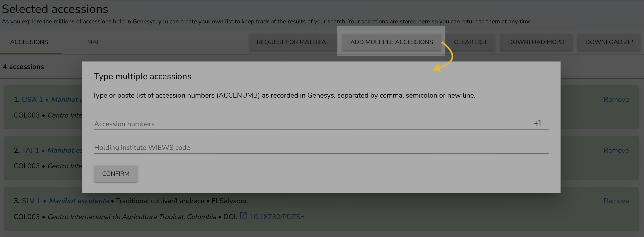
Task: Open the SLV 1 accession link
Action: coord(31,201)
